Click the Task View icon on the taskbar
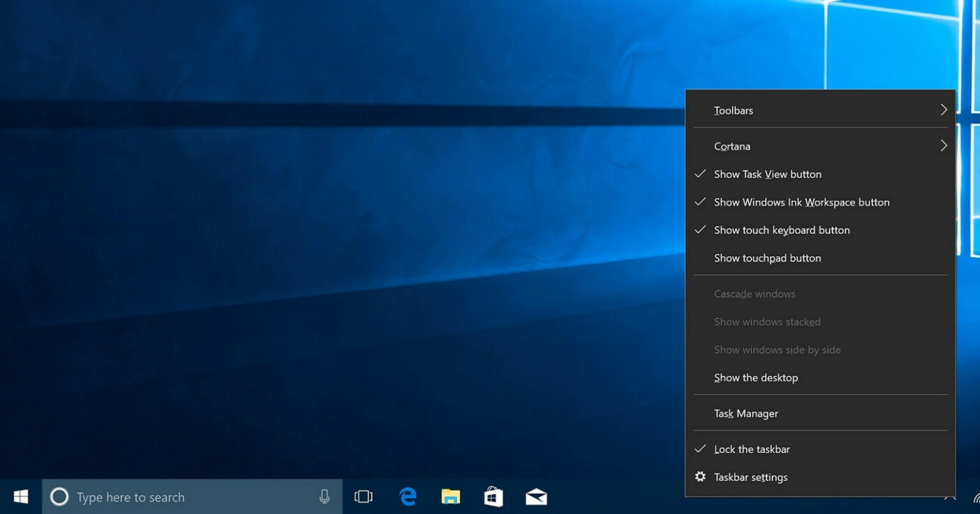This screenshot has height=514, width=980. click(364, 496)
